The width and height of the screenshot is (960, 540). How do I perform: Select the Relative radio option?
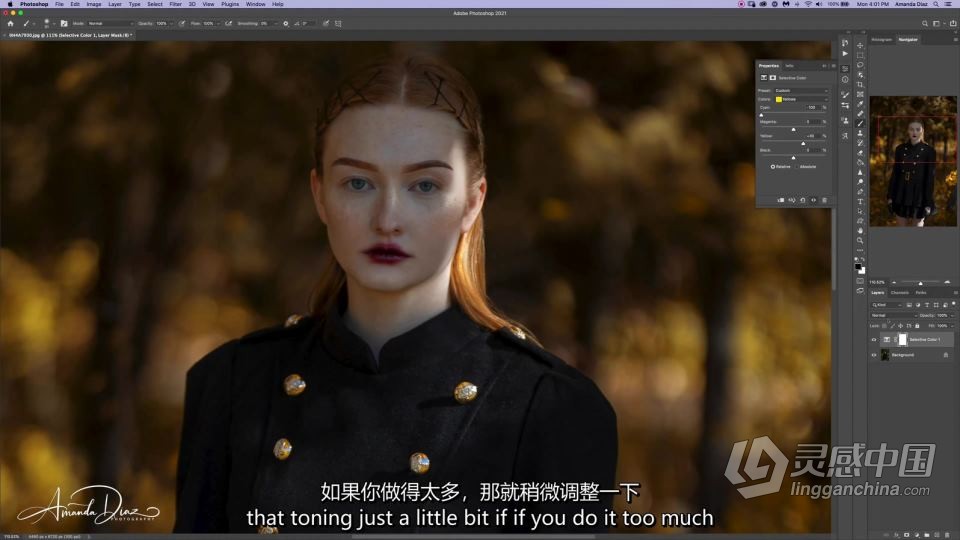click(773, 167)
